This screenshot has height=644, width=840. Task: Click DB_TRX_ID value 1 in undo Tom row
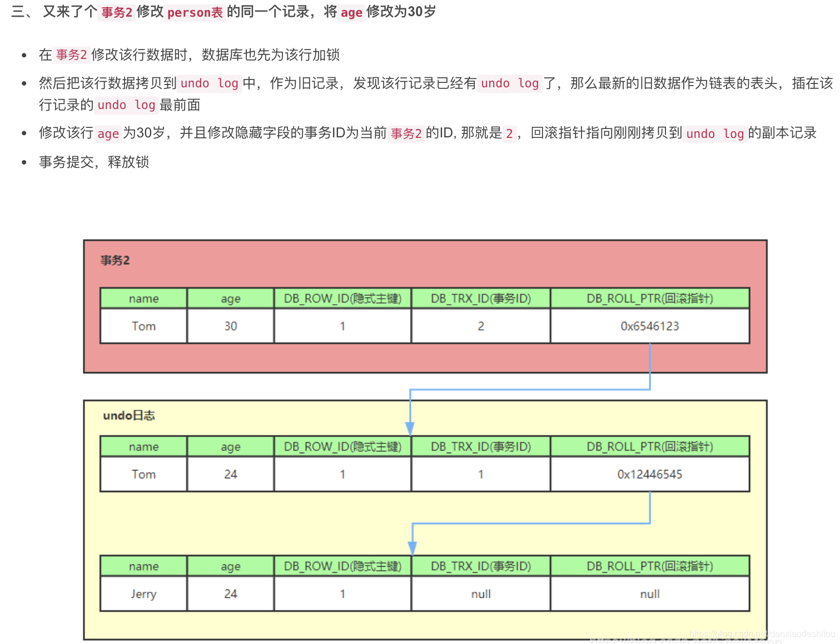coord(481,474)
